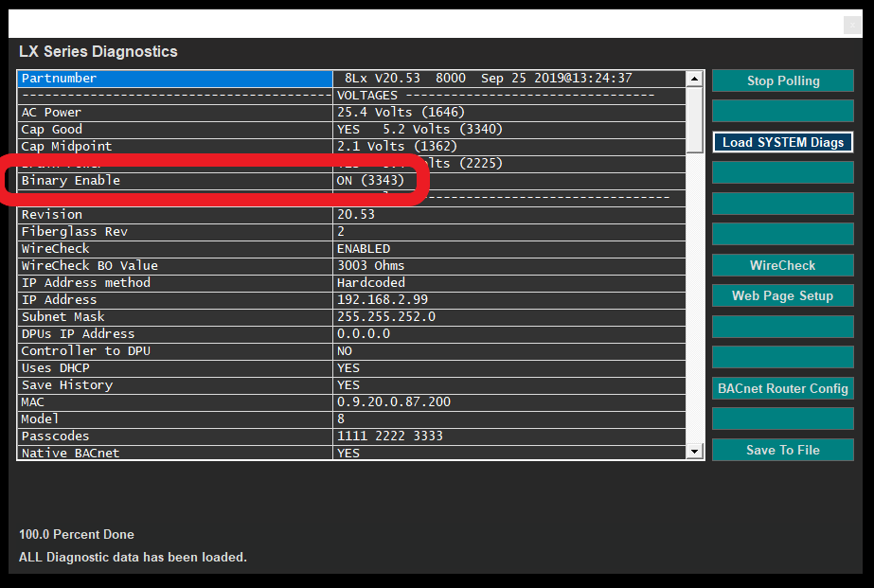Click the YES 5.2 Volts (3340) value

(419, 130)
